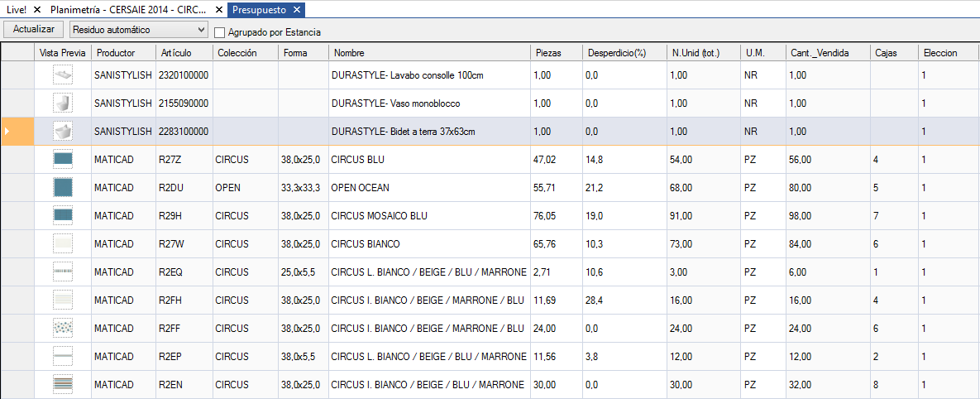The image size is (980, 399).
Task: Click the Cajas value 8 in R2EN row
Action: pos(894,385)
